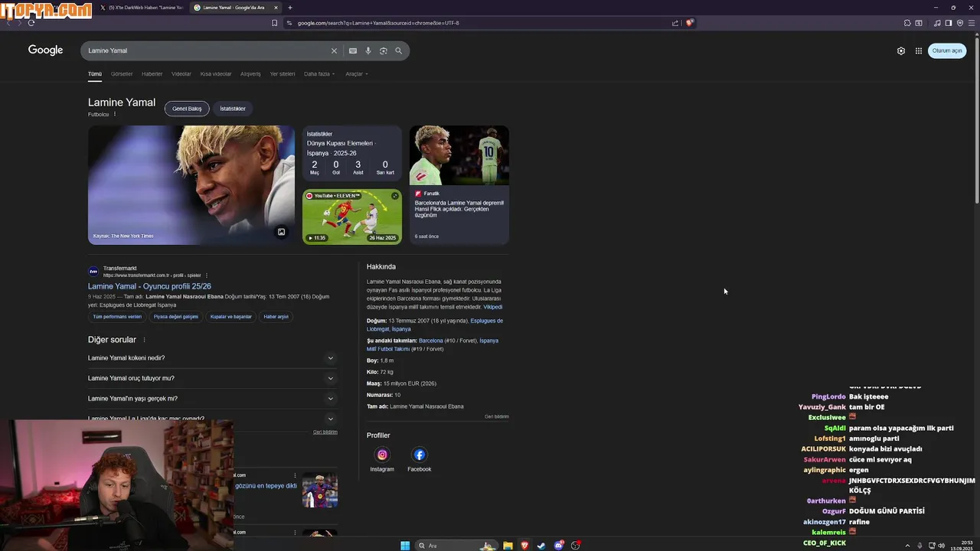Switch to the X DarkWeb Haber browser tab
Image resolution: width=980 pixels, height=551 pixels.
[142, 8]
